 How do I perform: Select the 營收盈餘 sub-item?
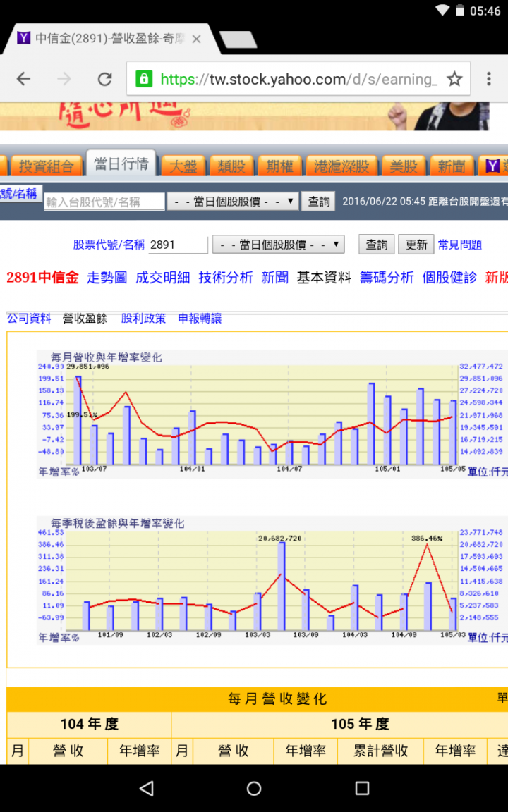(85, 319)
